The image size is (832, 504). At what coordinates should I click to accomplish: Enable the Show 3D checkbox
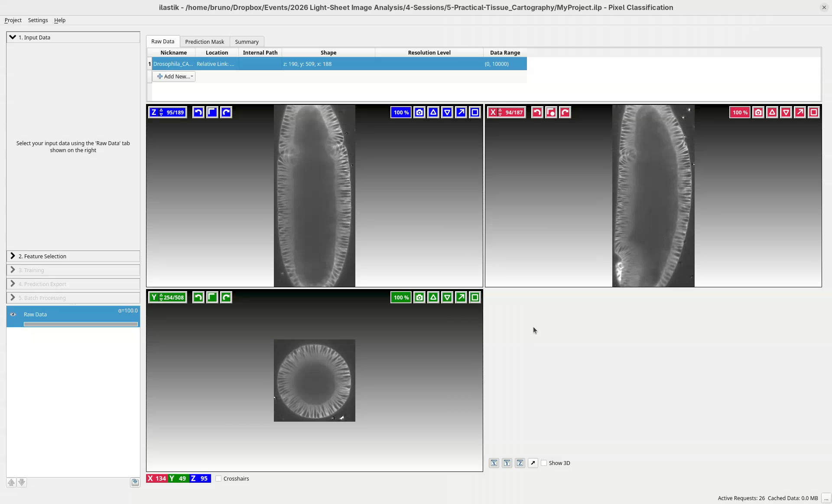tap(544, 463)
